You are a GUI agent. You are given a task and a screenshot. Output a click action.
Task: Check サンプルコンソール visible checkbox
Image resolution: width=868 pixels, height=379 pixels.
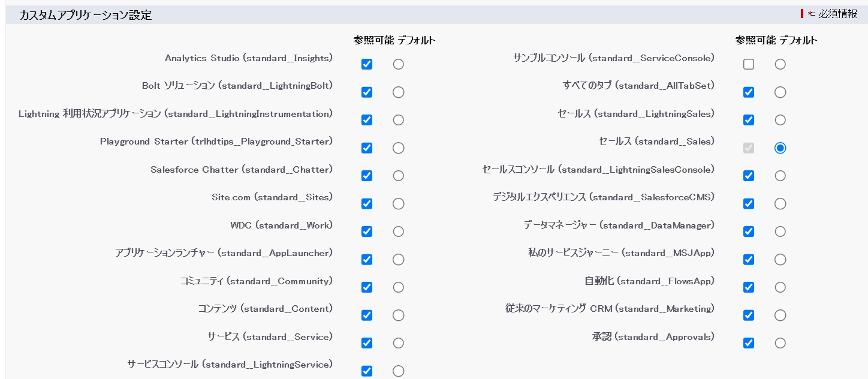coord(749,64)
